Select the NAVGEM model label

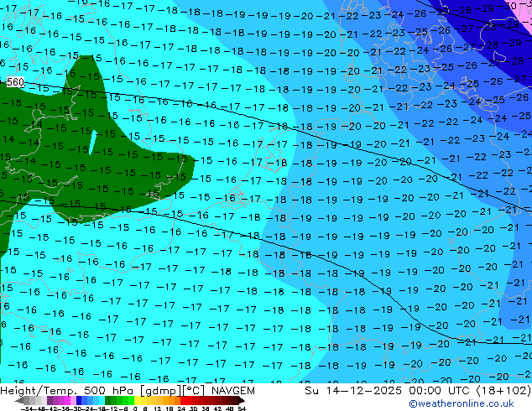pyautogui.click(x=228, y=390)
